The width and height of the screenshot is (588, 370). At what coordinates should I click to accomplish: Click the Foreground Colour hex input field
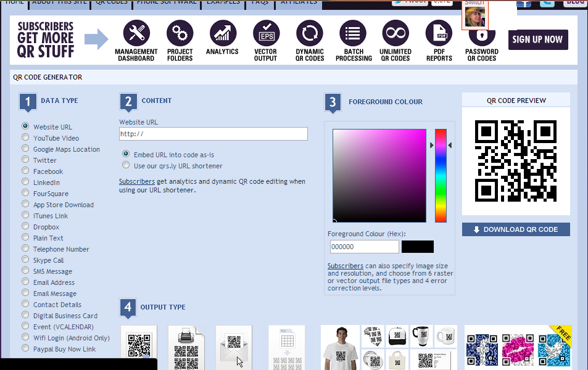coord(364,247)
